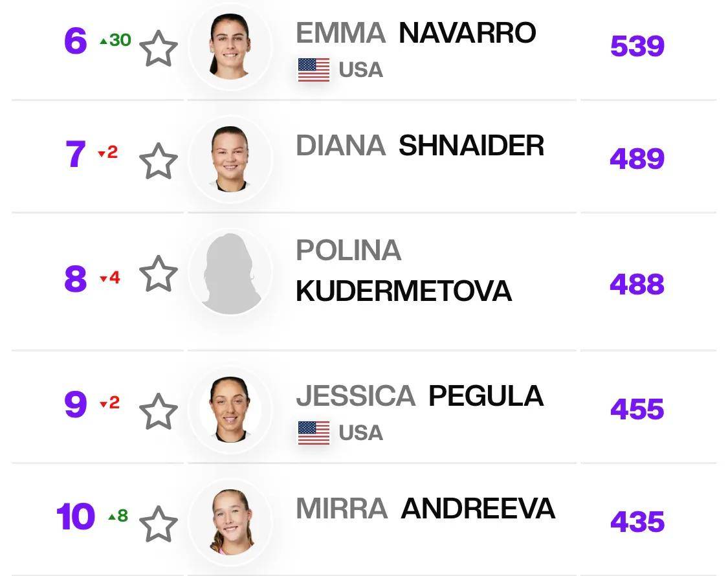Mark Jessica Pegula as favorite with star
The width and height of the screenshot is (728, 576).
(x=159, y=412)
